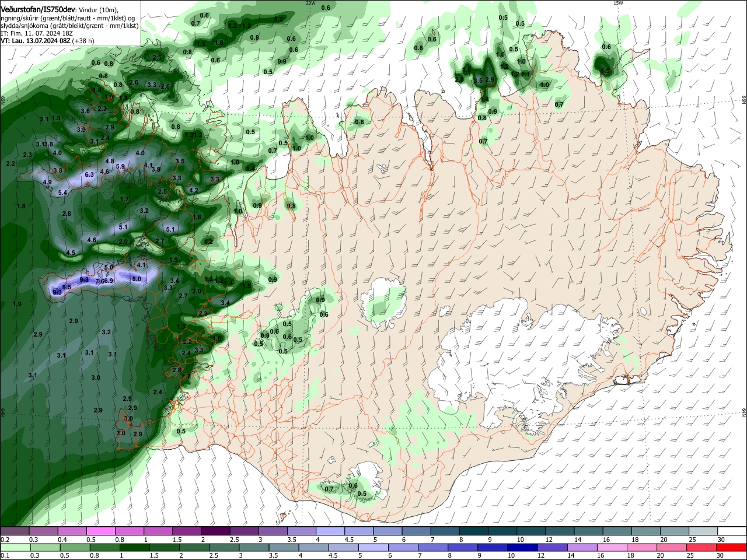Click the crimson 25 mm rain swatch

click(x=701, y=547)
